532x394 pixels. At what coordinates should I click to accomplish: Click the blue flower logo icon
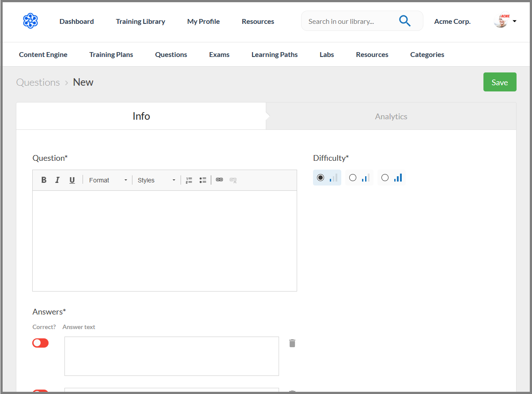[30, 21]
